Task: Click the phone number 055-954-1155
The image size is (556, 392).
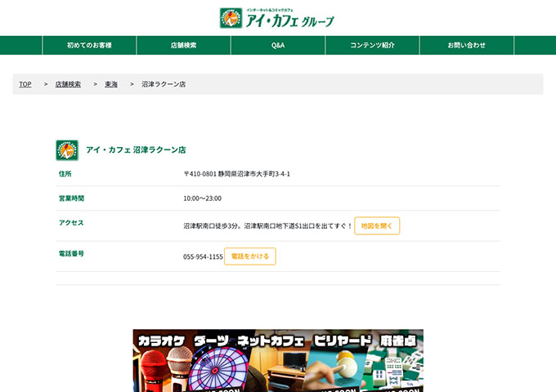Action: pos(203,256)
